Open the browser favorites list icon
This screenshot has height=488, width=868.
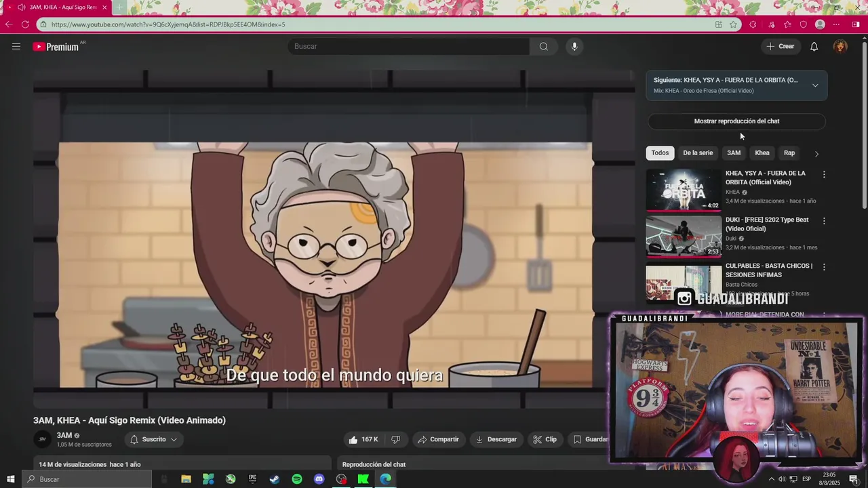[x=787, y=24]
